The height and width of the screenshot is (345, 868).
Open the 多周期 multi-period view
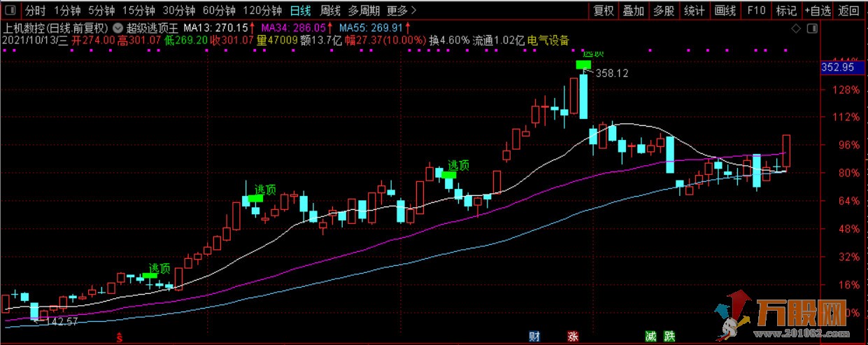pos(364,10)
